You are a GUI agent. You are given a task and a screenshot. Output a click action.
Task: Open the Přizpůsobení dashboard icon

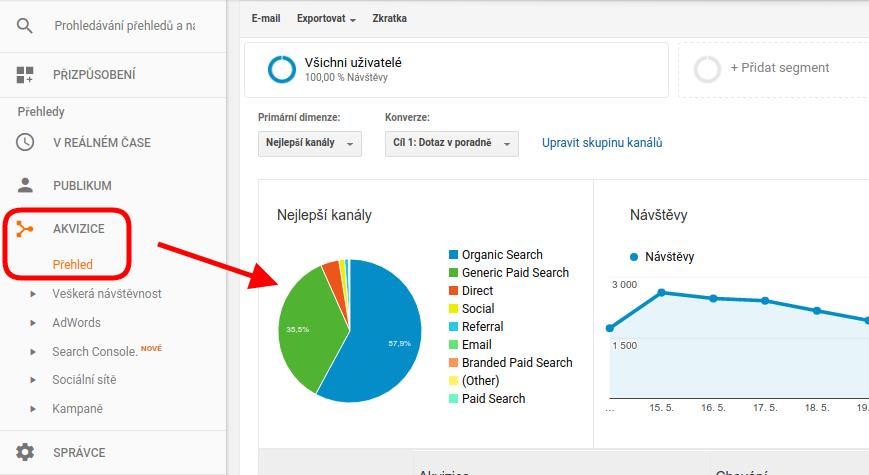click(25, 75)
